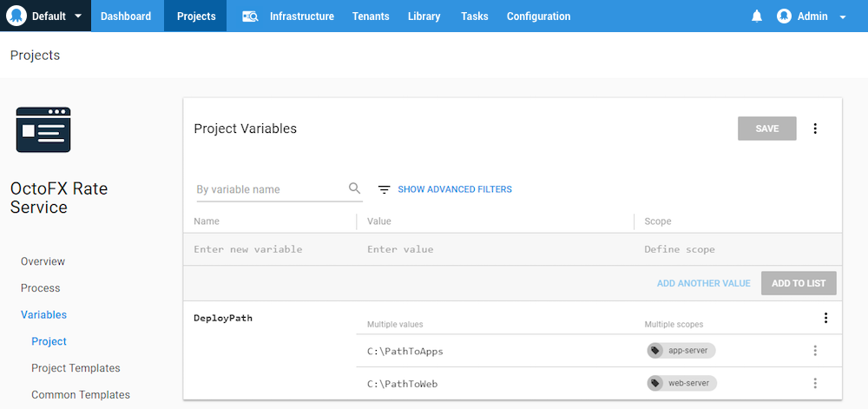This screenshot has width=868, height=409.
Task: Open the Library section
Action: click(424, 16)
